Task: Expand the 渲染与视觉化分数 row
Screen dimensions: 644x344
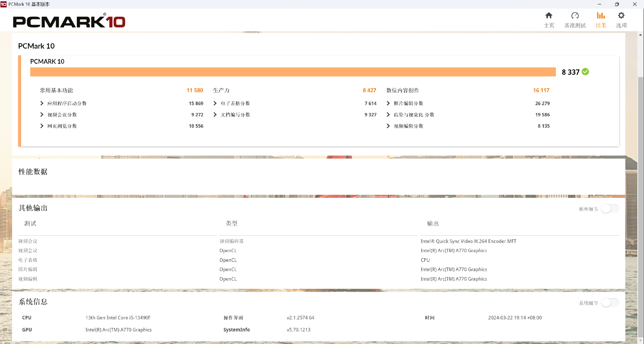Action: pos(388,115)
